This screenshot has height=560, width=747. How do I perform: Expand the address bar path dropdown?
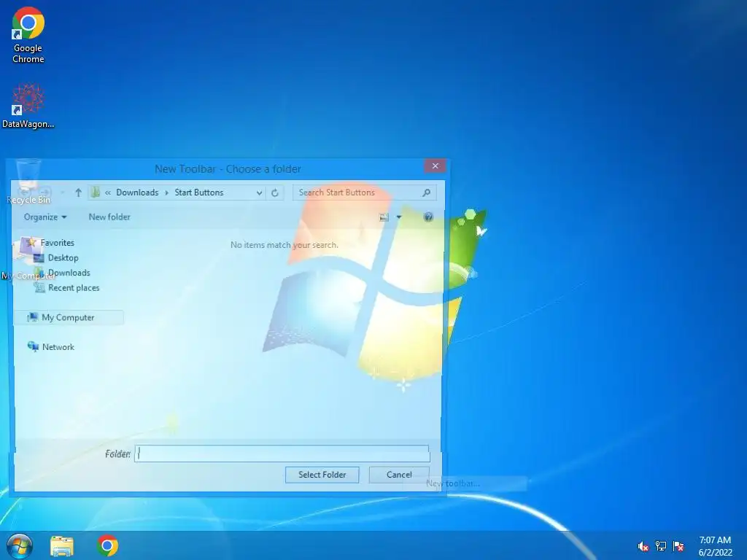(x=259, y=192)
